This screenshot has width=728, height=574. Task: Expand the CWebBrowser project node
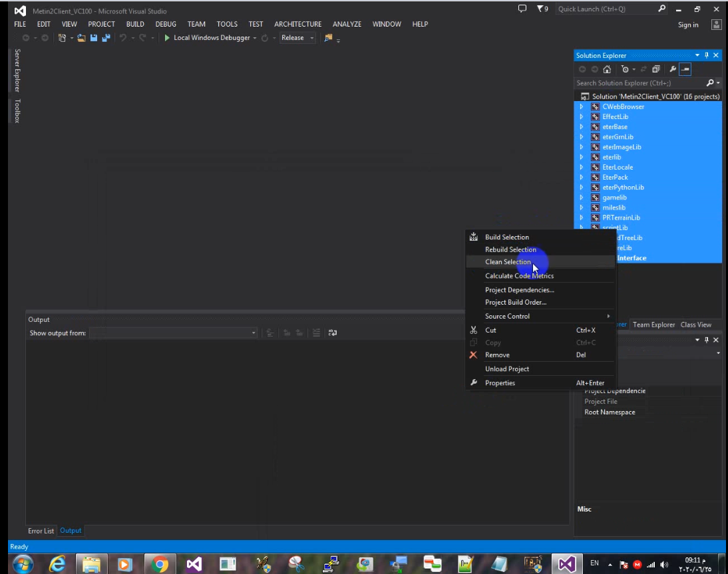[582, 106]
